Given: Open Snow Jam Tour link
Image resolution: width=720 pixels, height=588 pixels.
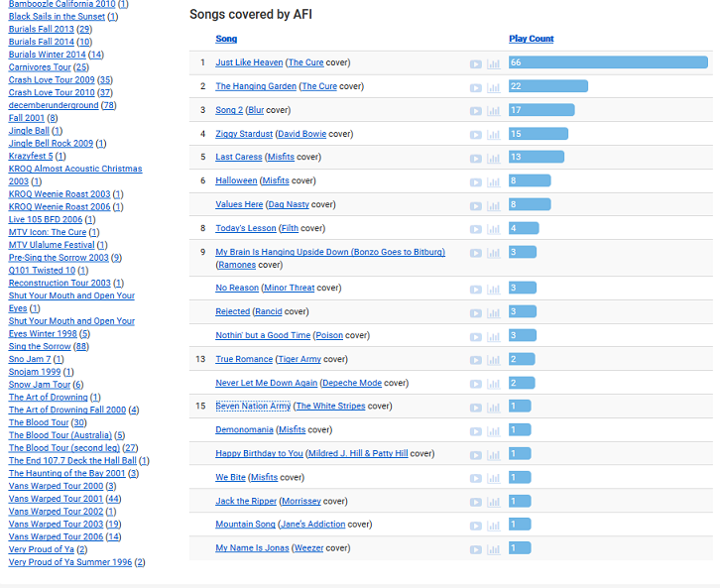Looking at the screenshot, I should click(x=40, y=385).
